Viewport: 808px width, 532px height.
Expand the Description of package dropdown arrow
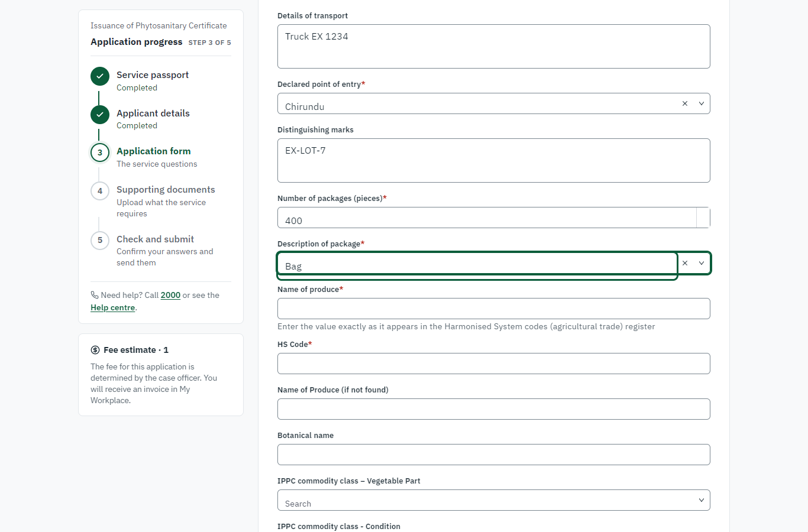[x=702, y=263]
